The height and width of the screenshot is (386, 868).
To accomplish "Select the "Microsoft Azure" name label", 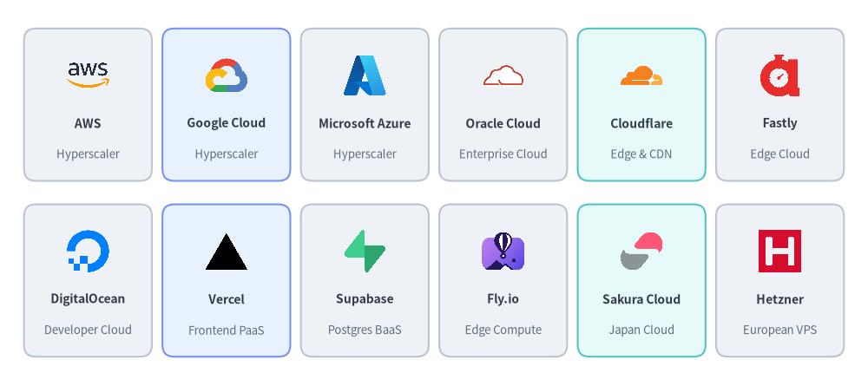I will click(x=365, y=123).
